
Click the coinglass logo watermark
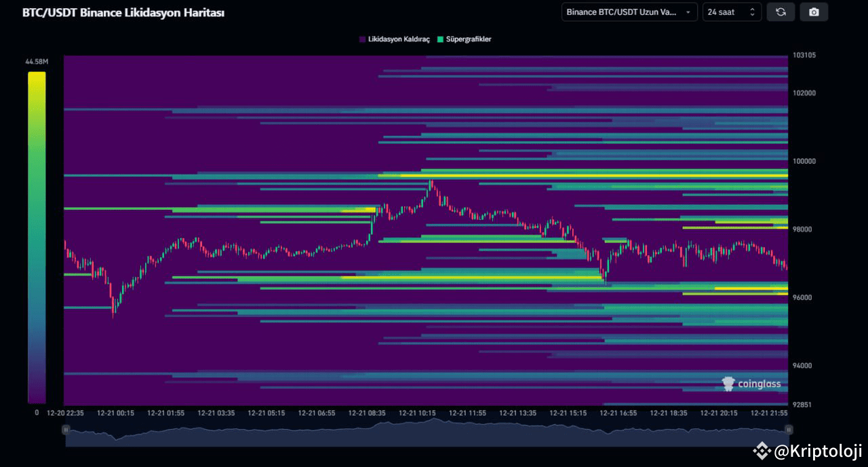(x=753, y=384)
